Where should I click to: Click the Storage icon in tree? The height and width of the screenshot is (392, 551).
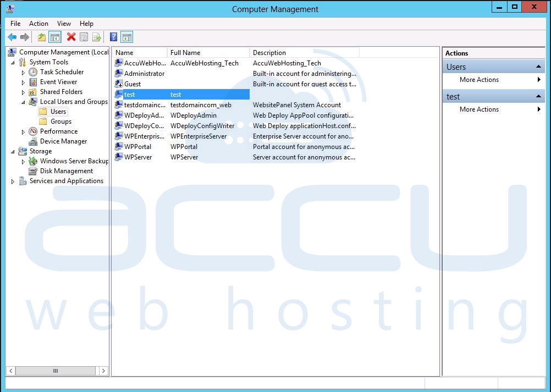[x=23, y=151]
